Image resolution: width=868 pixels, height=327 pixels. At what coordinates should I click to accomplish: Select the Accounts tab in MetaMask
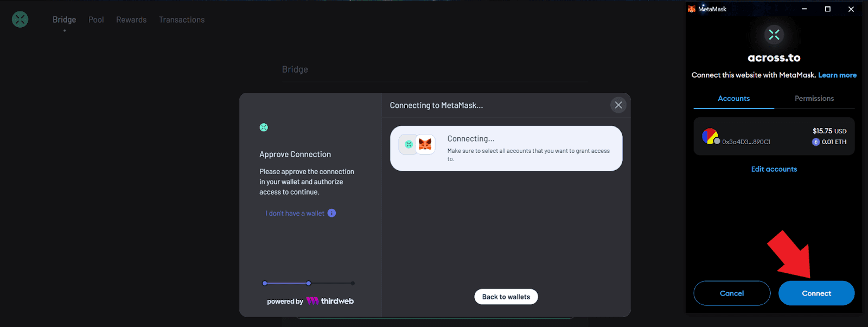(733, 98)
